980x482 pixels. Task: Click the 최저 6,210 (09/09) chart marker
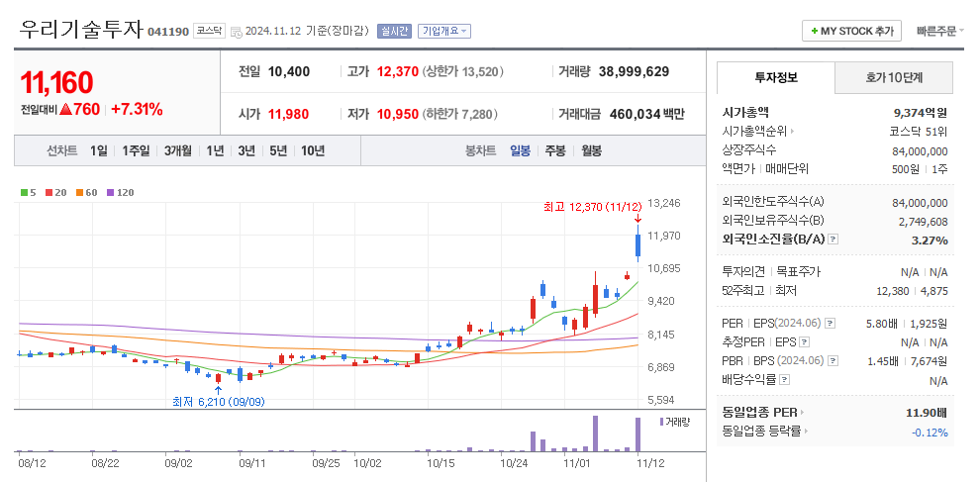click(x=218, y=402)
